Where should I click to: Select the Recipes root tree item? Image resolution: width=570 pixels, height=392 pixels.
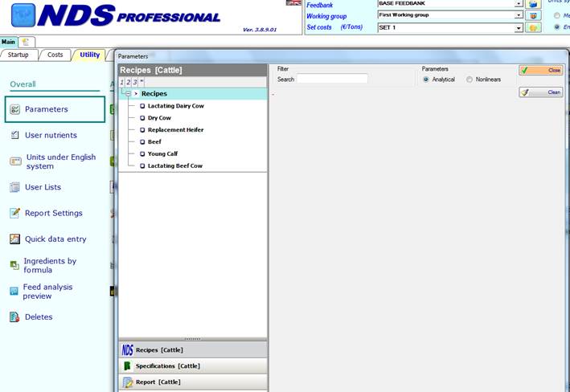pos(154,94)
